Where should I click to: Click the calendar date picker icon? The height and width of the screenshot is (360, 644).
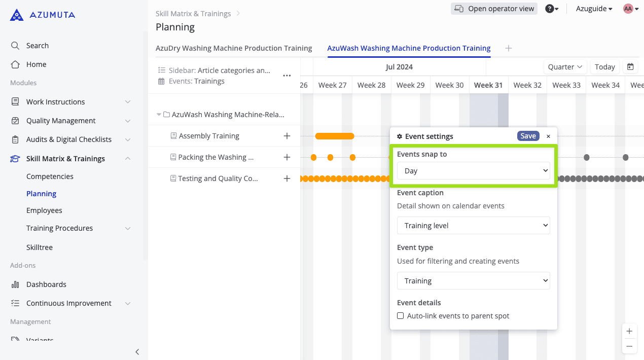point(630,67)
